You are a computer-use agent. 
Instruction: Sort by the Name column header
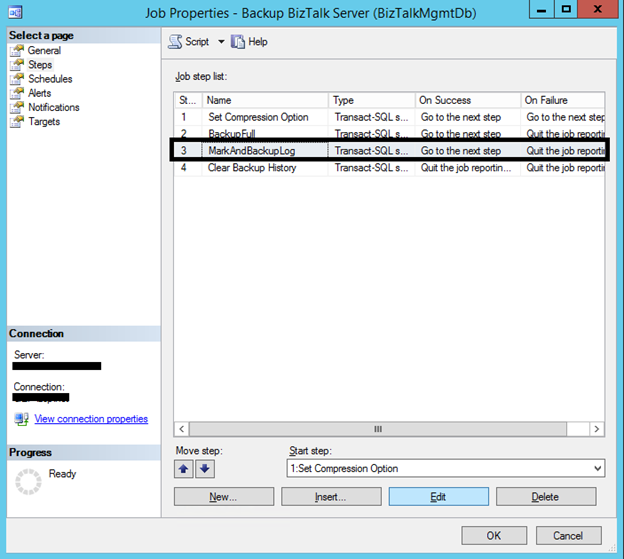(265, 100)
